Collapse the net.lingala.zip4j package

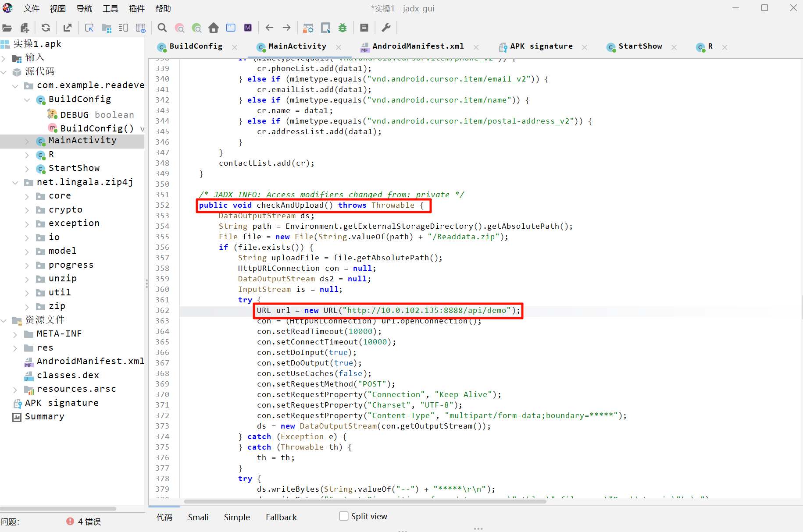pyautogui.click(x=15, y=182)
